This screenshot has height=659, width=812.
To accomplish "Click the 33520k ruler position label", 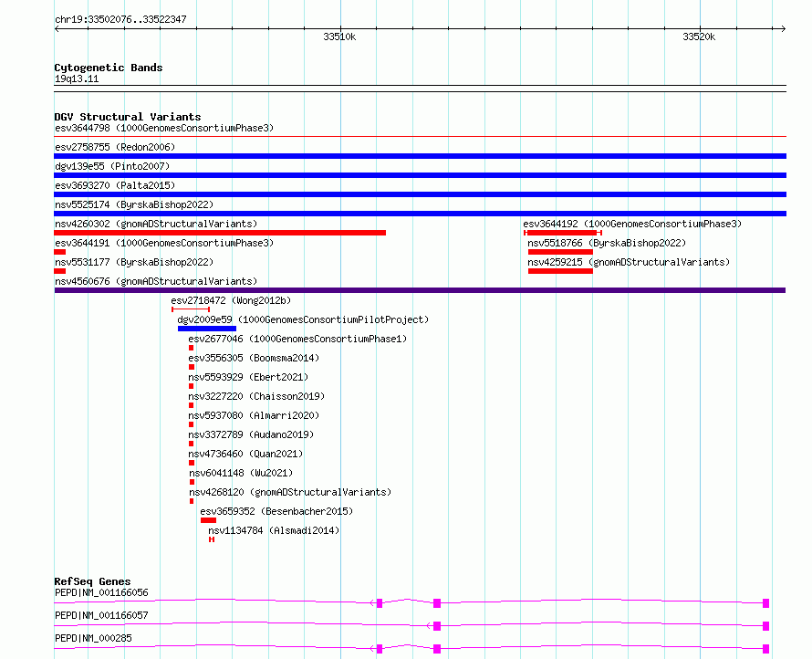I will click(699, 37).
